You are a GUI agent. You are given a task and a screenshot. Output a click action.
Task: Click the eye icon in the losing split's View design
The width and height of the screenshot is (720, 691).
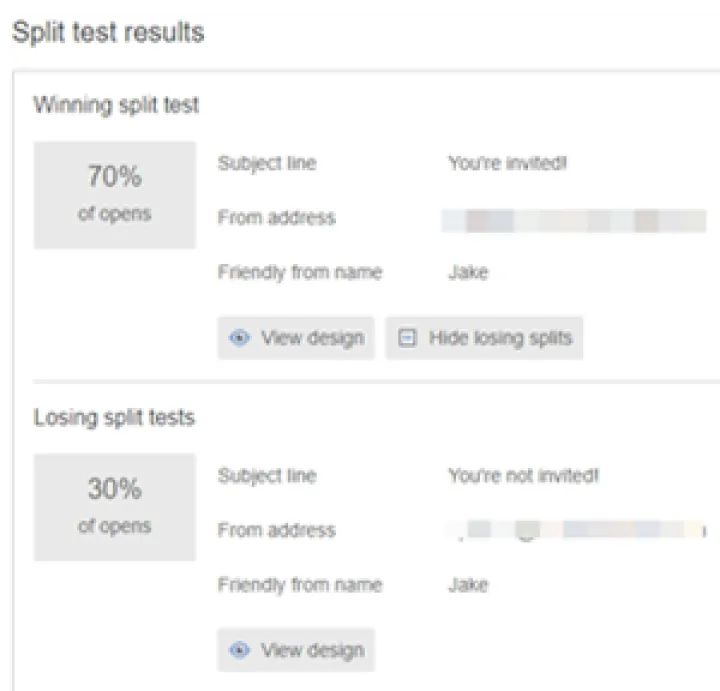pos(239,650)
